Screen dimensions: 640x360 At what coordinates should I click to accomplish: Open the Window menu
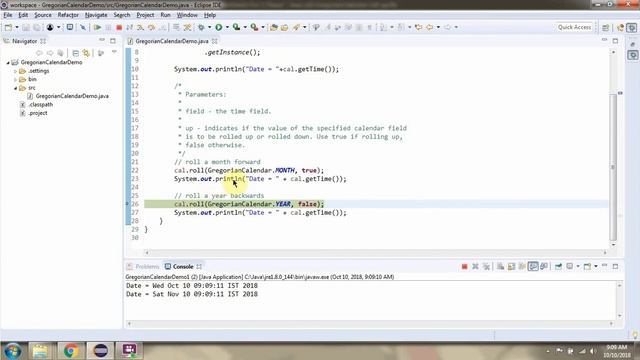[187, 15]
